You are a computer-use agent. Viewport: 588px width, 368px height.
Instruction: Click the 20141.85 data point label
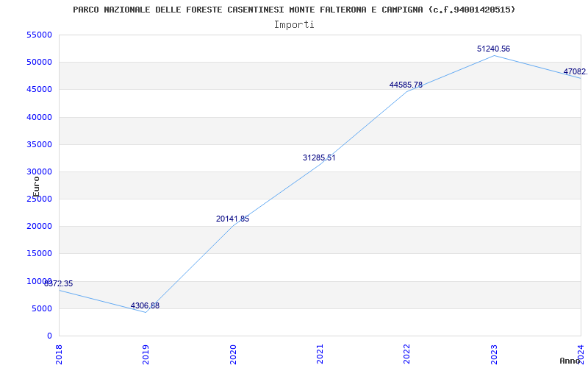point(232,219)
